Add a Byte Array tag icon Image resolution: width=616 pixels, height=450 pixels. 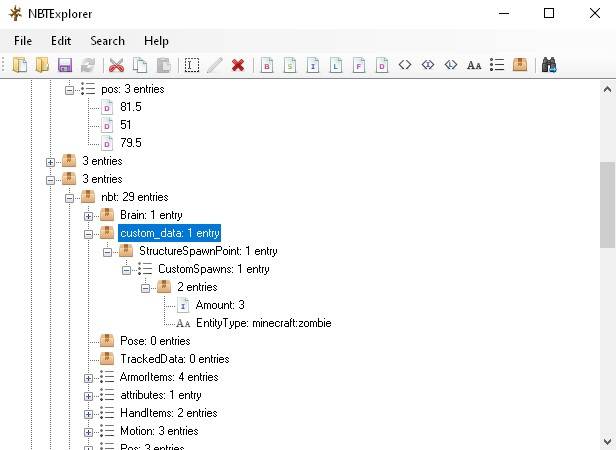(x=405, y=64)
